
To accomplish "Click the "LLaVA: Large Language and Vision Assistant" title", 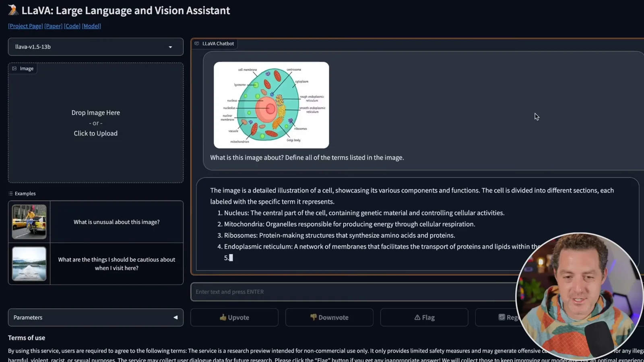I will (x=126, y=10).
